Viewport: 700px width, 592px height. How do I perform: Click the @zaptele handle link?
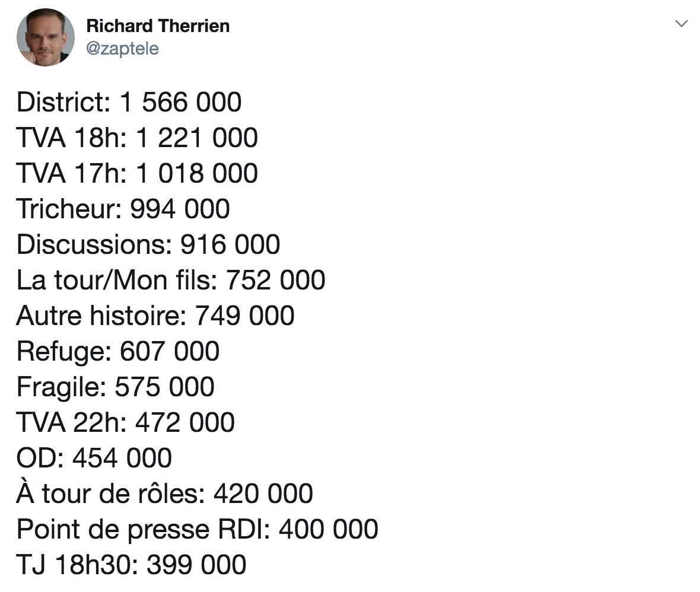[122, 48]
